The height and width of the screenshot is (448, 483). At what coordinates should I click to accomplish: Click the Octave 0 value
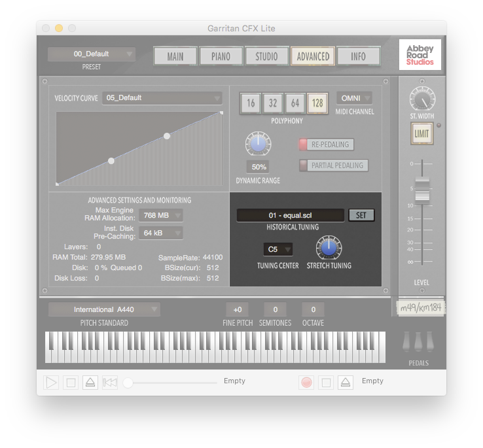click(x=313, y=309)
